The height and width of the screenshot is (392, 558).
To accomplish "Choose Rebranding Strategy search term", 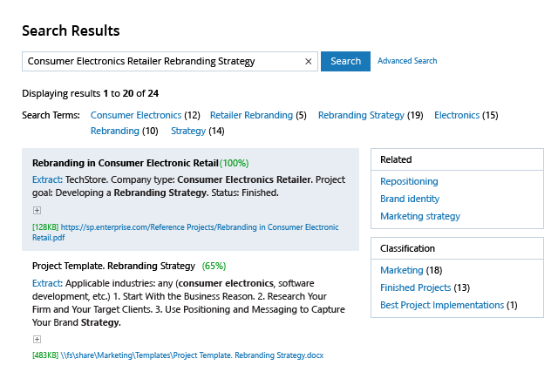I will (361, 115).
